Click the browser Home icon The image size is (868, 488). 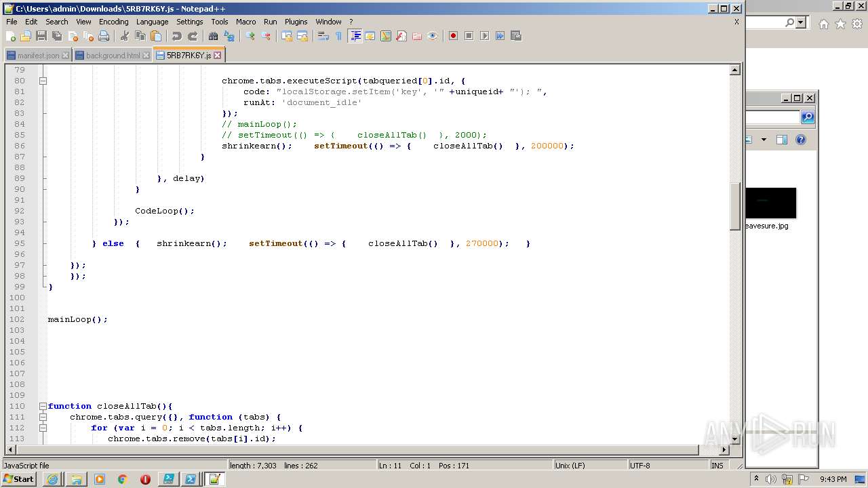pyautogui.click(x=823, y=24)
